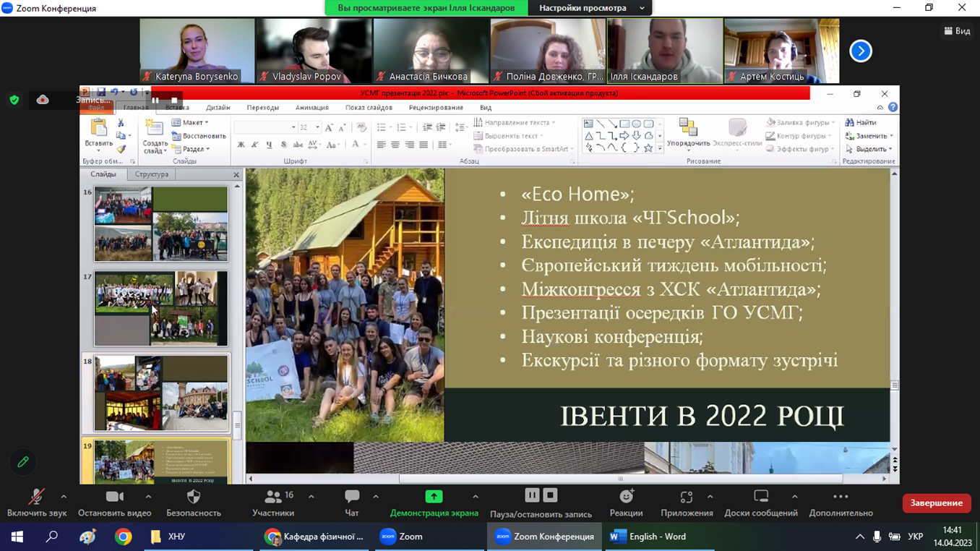Screen dimensions: 980x551
Task: Click Вид button in Zoom window
Action: tap(957, 31)
